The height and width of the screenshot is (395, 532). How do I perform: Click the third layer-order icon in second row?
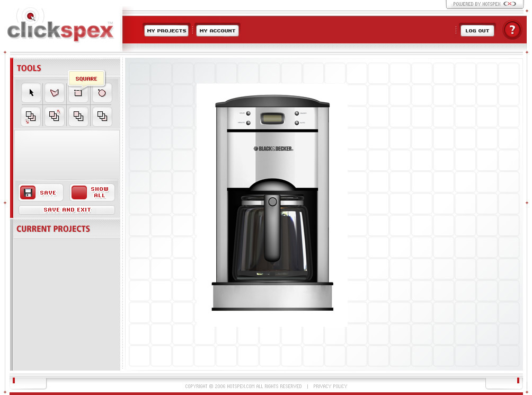[78, 116]
